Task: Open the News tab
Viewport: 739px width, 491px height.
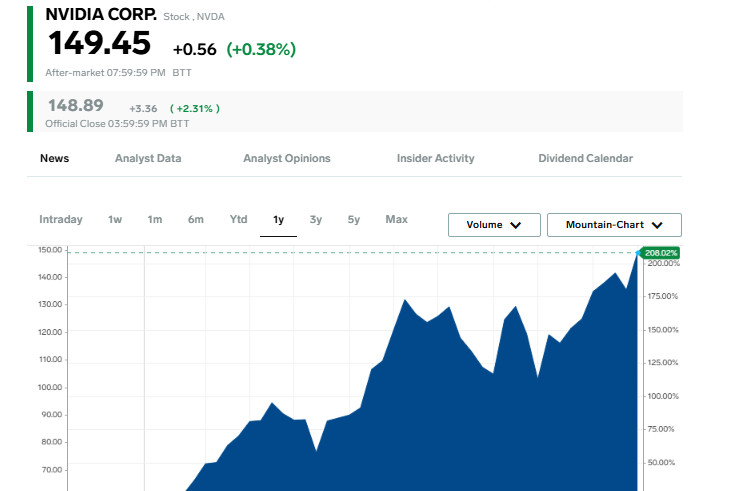Action: pos(54,158)
